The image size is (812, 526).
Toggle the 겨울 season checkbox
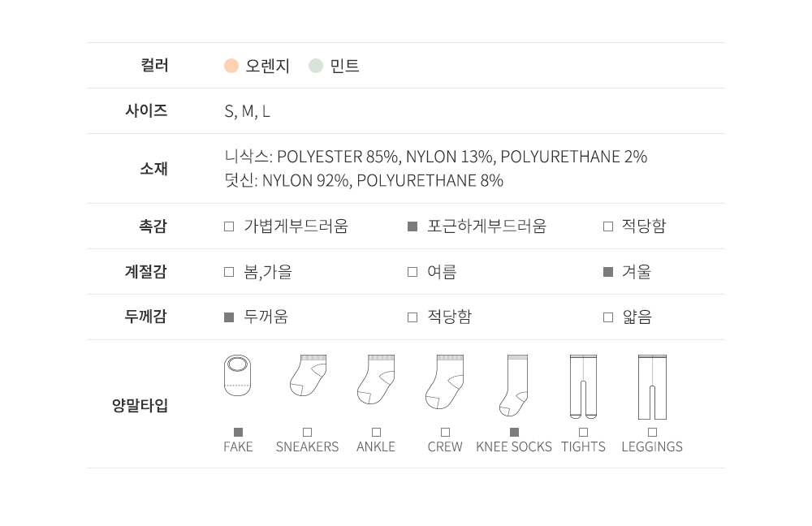coord(608,272)
